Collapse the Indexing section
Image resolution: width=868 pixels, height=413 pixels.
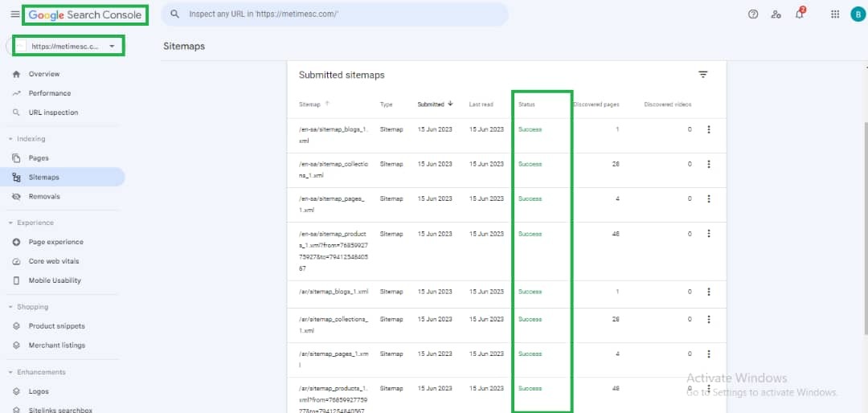(10, 139)
